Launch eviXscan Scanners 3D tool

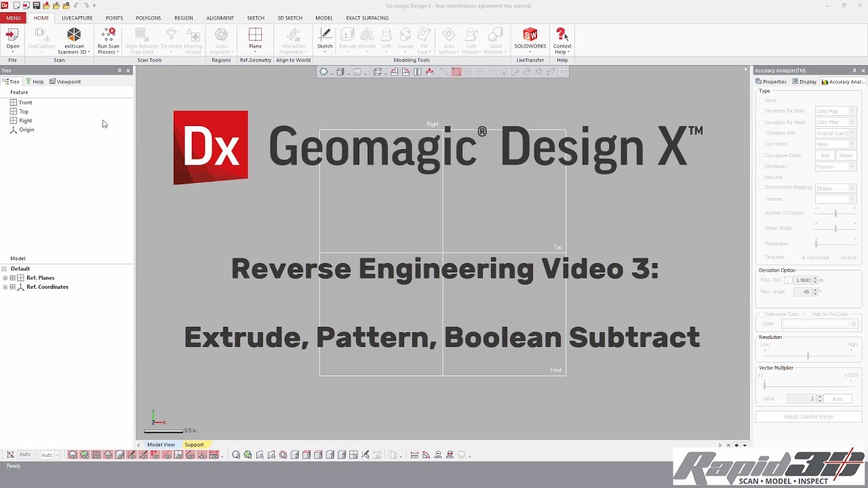73,41
